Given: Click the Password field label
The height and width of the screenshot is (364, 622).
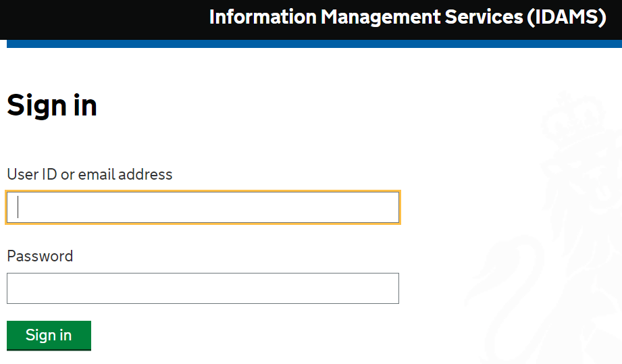Looking at the screenshot, I should click(40, 256).
